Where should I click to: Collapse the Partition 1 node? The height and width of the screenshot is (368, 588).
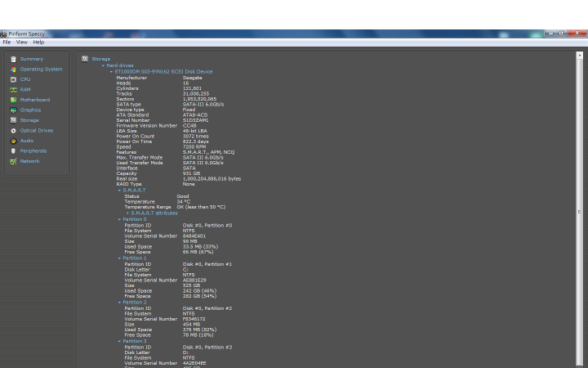point(119,258)
